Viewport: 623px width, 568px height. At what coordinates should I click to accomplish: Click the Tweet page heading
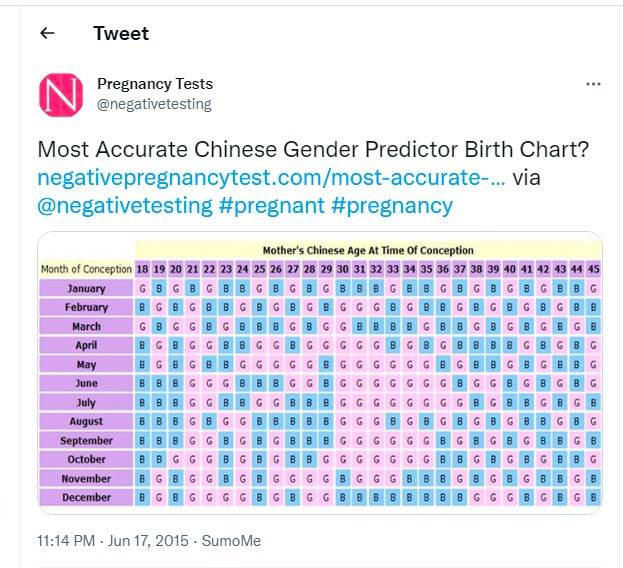[x=121, y=33]
